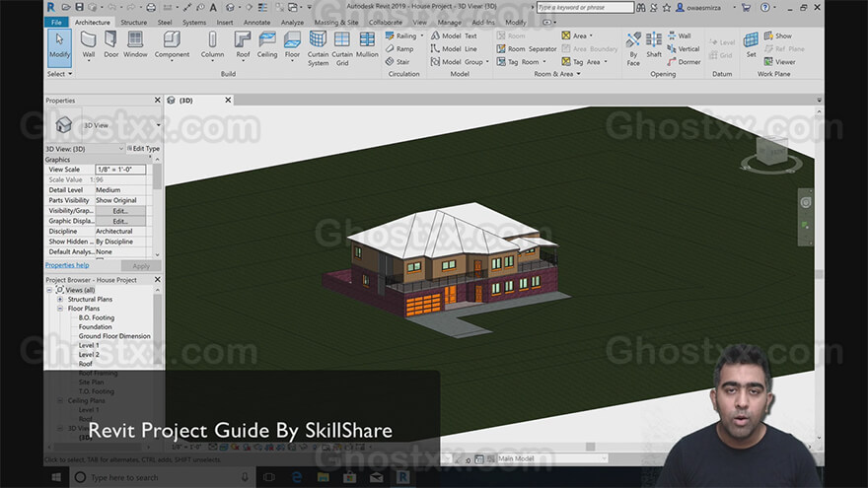Click the keyword search box
The width and height of the screenshot is (868, 488).
pos(585,7)
